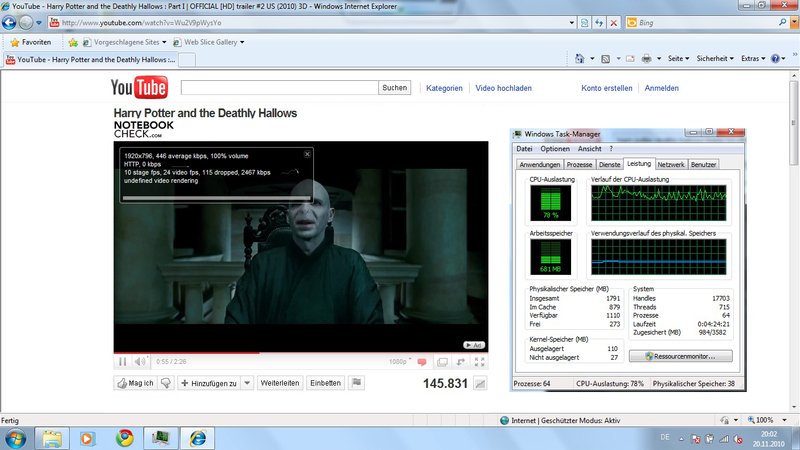Viewport: 800px width, 450px height.
Task: Open the Ansicht menu in Task-Manager
Action: tap(590, 149)
